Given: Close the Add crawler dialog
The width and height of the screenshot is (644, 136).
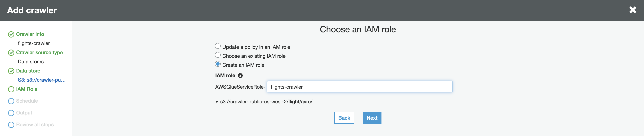Looking at the screenshot, I should tap(632, 10).
